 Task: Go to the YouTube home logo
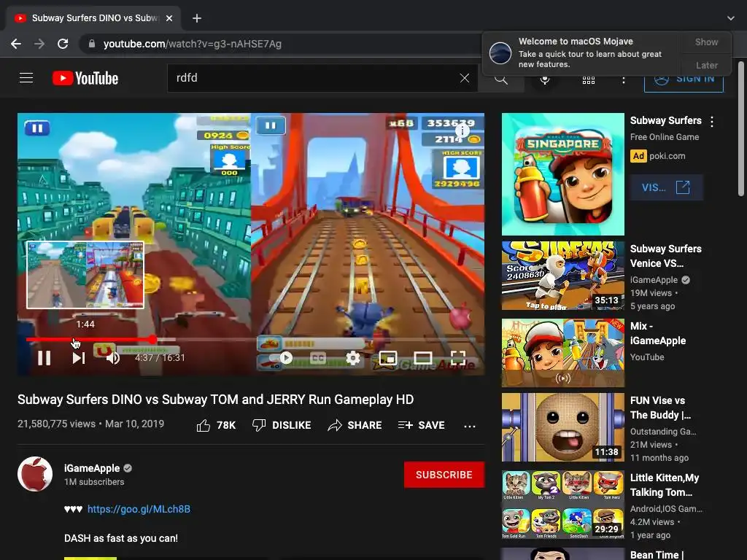pyautogui.click(x=85, y=78)
